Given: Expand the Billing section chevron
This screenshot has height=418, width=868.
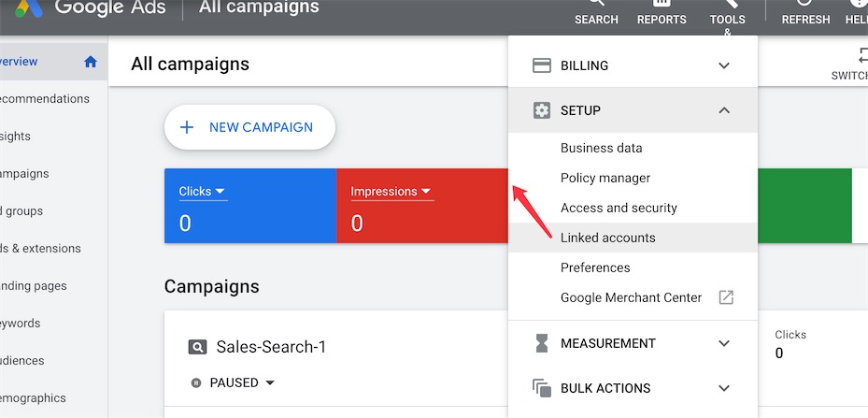Looking at the screenshot, I should tap(724, 65).
